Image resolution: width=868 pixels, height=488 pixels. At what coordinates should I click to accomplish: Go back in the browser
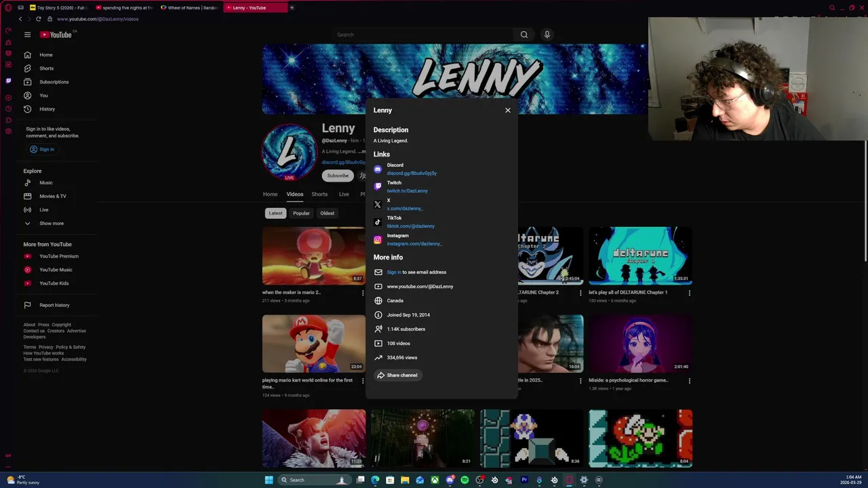[20, 19]
